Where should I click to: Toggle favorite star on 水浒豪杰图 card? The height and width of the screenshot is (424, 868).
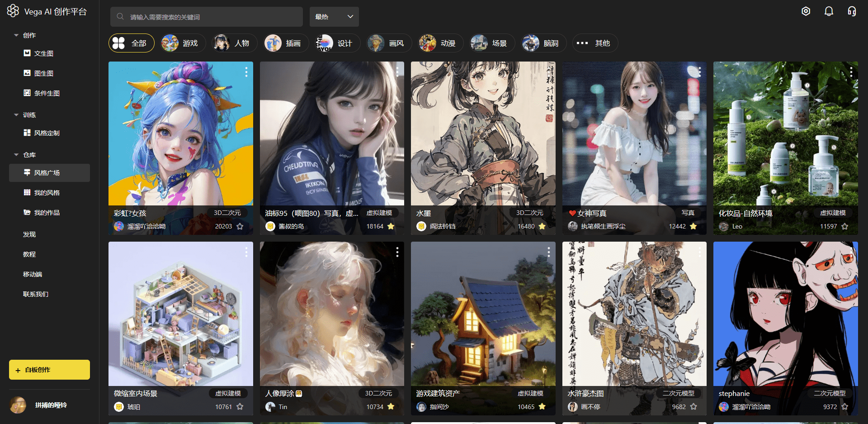693,407
